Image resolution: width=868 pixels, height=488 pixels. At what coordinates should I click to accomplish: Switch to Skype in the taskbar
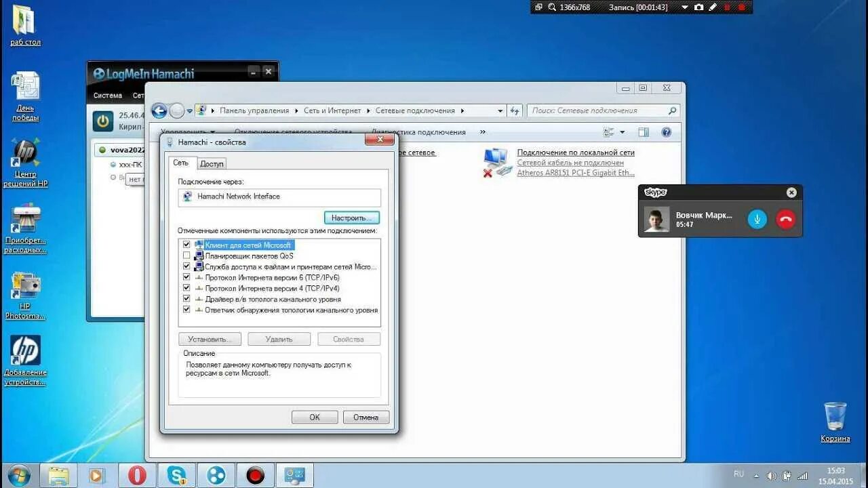pyautogui.click(x=176, y=475)
